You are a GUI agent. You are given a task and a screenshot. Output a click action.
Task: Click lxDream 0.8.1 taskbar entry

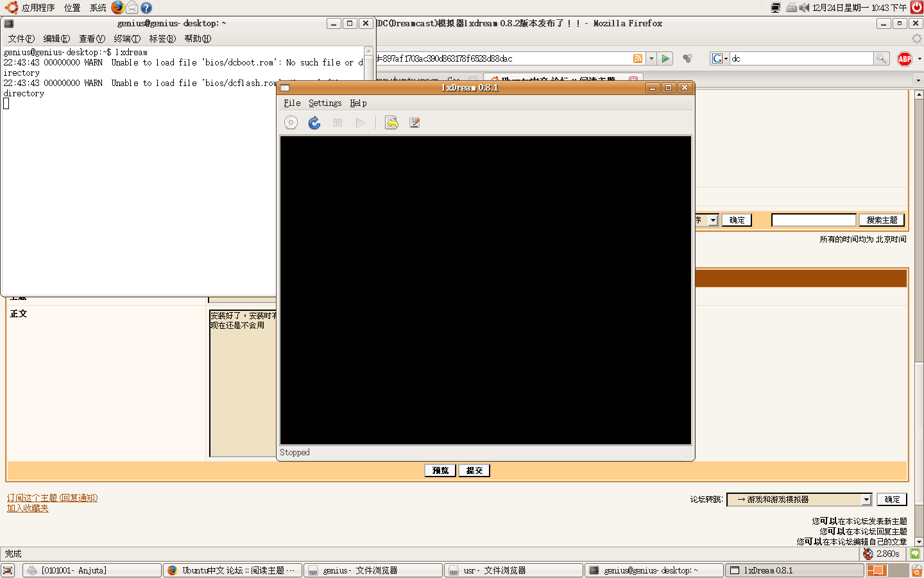[x=795, y=570]
